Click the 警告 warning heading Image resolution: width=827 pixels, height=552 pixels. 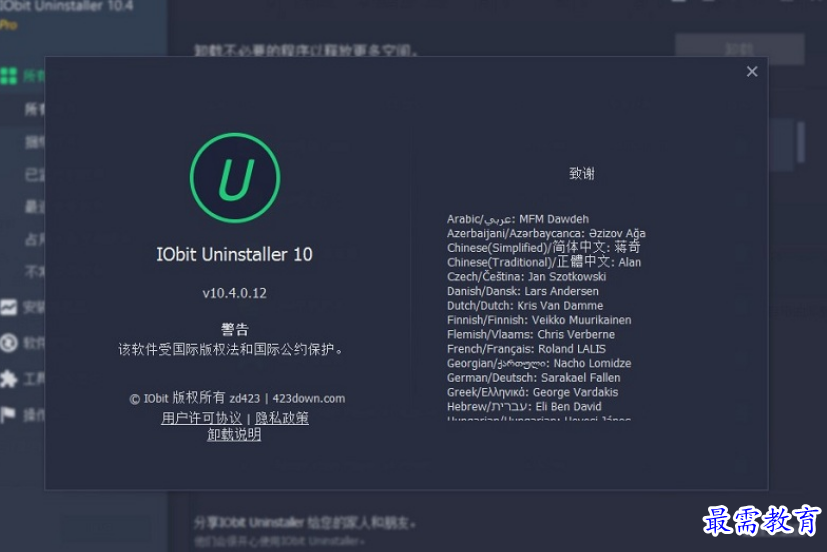[x=235, y=330]
